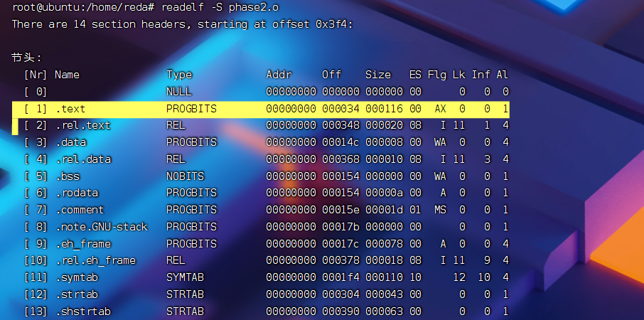Click the offset '000390' of .shstrtab
Image resolution: width=644 pixels, height=320 pixels.
pos(341,311)
